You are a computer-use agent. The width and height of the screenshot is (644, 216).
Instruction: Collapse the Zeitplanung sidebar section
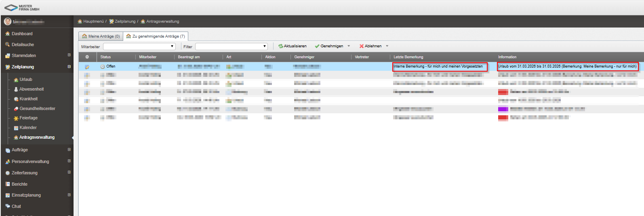(x=69, y=67)
